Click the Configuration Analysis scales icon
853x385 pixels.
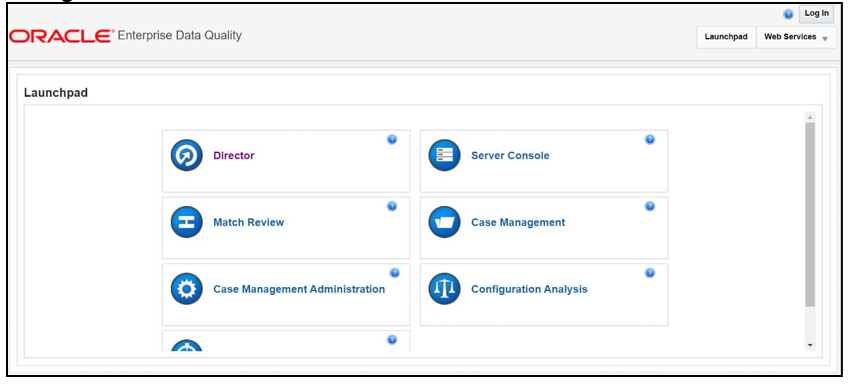(x=444, y=289)
